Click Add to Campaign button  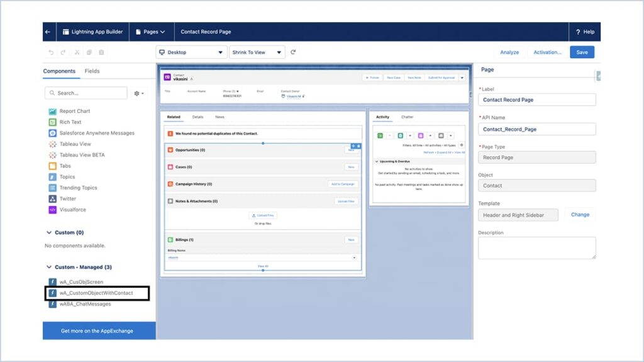(x=343, y=184)
